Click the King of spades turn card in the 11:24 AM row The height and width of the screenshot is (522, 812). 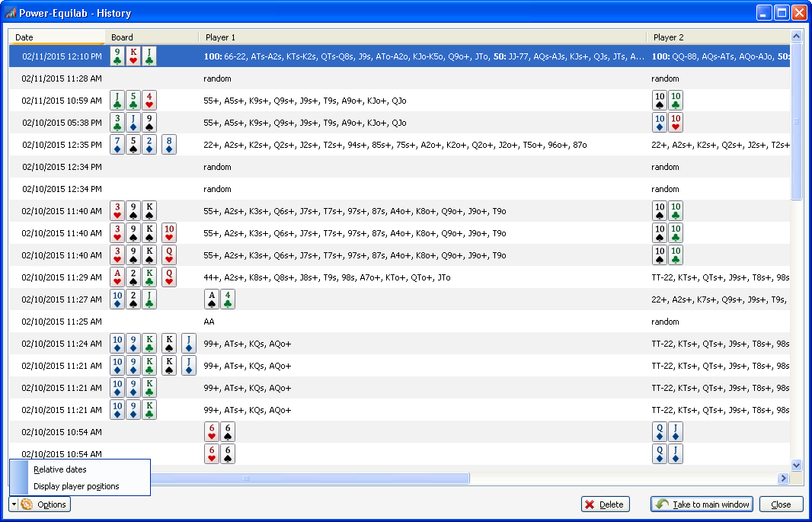coord(169,344)
